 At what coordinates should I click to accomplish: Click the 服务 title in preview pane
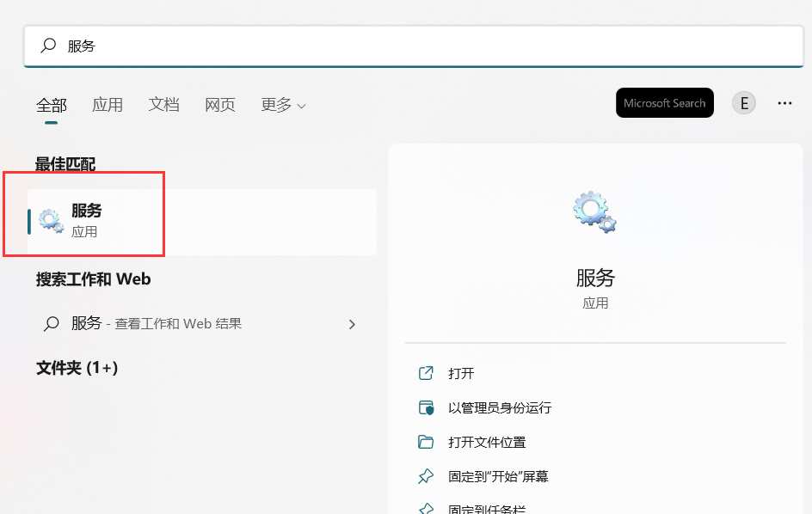595,278
